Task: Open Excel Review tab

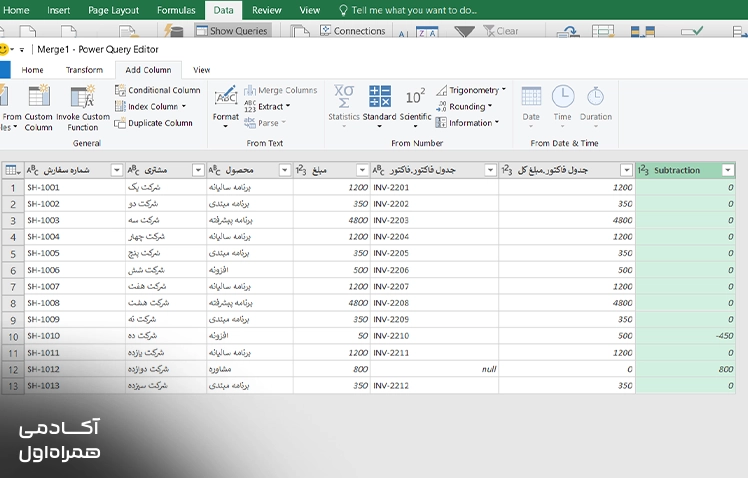Action: click(267, 10)
